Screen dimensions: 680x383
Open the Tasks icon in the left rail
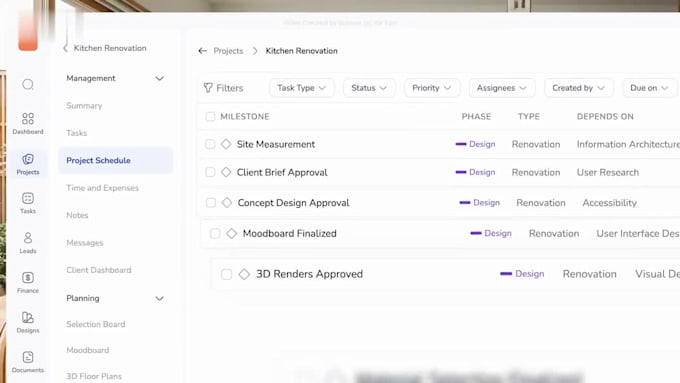(28, 203)
